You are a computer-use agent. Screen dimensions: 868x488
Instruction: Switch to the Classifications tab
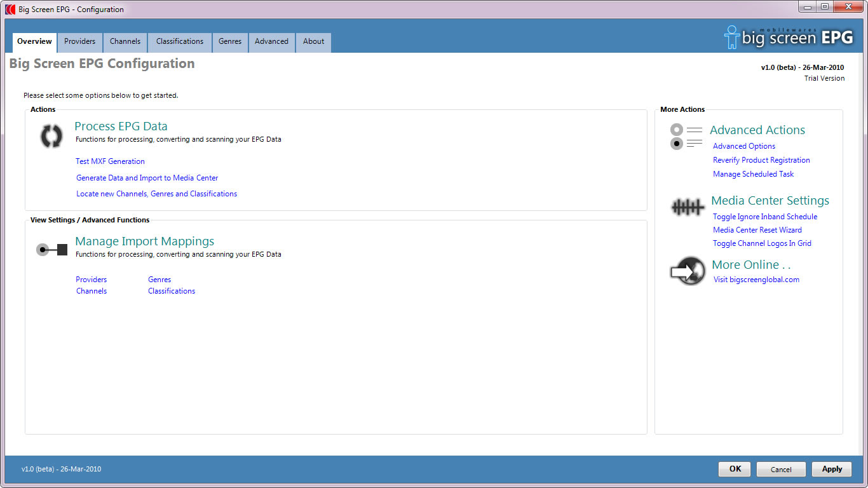click(180, 42)
